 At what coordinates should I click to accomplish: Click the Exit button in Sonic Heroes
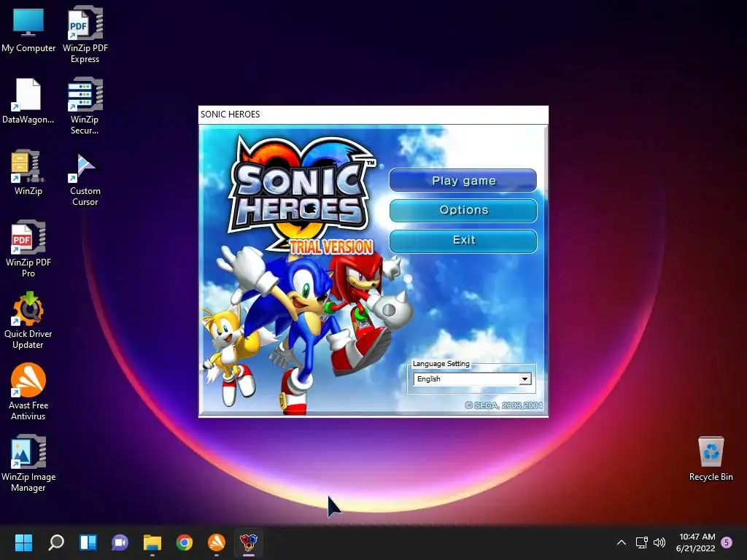coord(463,241)
